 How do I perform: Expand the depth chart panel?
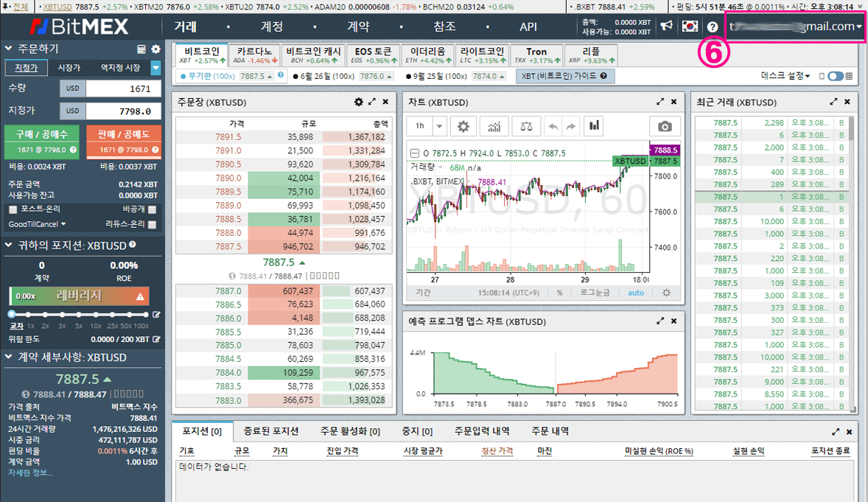coord(660,321)
